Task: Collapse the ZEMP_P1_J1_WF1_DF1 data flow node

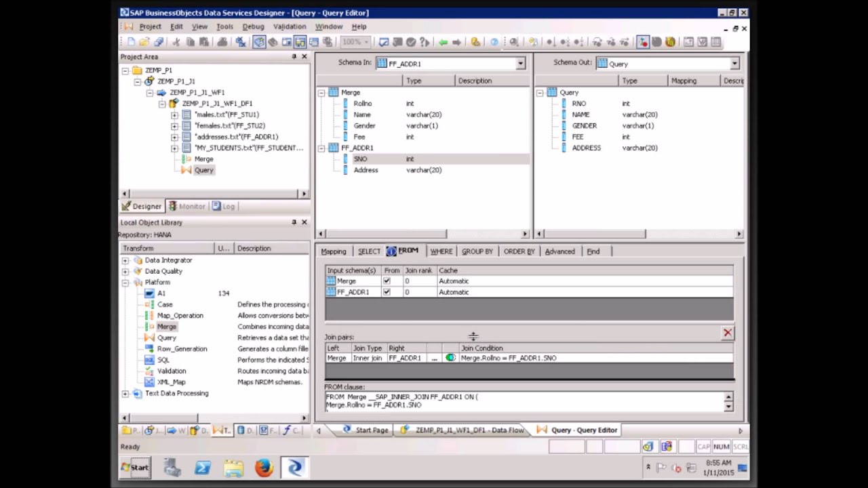Action: pos(162,104)
